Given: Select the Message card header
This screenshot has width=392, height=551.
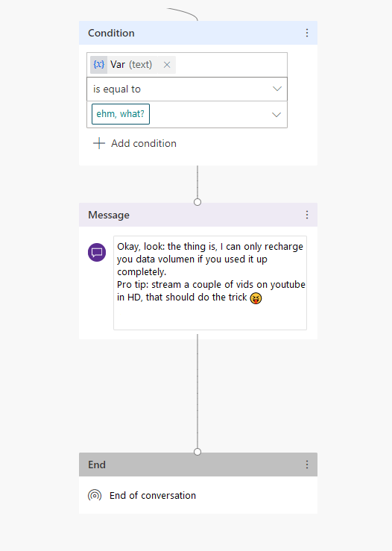Looking at the screenshot, I should [198, 215].
